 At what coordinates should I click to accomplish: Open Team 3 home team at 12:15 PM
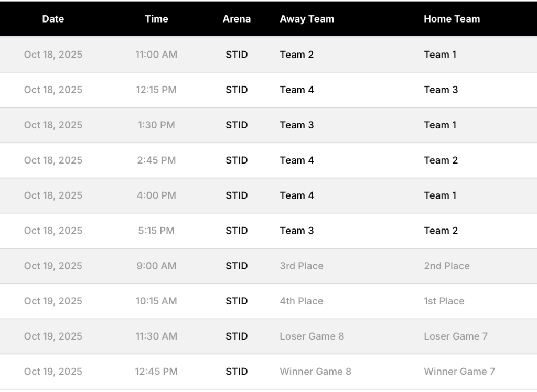[441, 90]
